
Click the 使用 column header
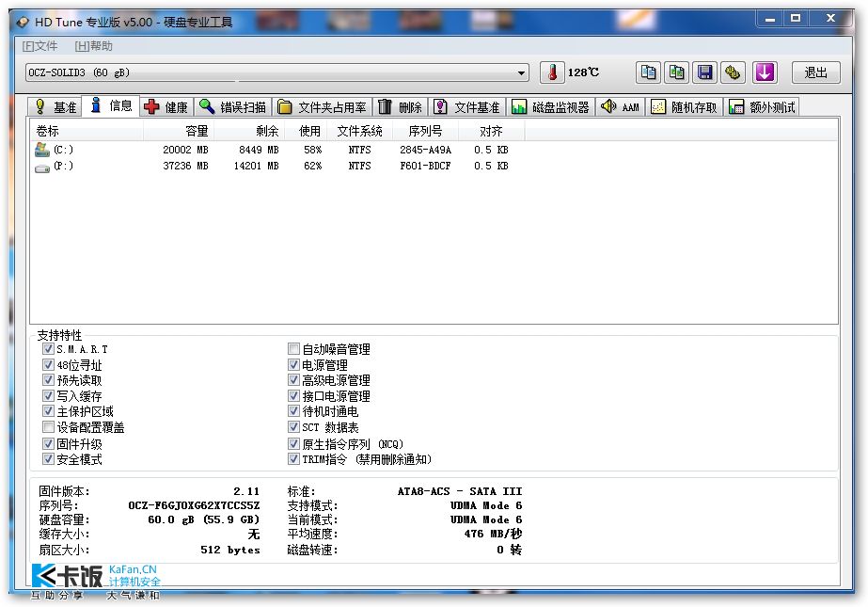tap(308, 131)
